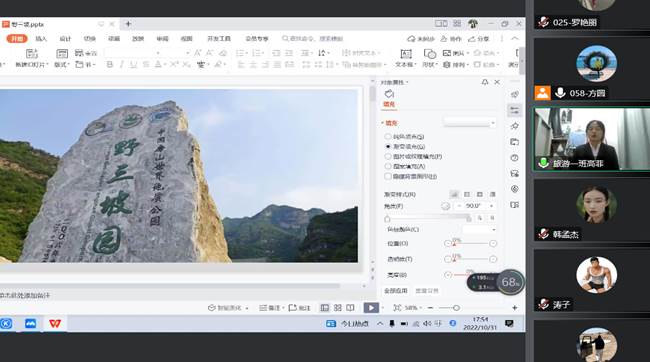650x362 pixels.
Task: Click the share (分享) button
Action: click(479, 39)
